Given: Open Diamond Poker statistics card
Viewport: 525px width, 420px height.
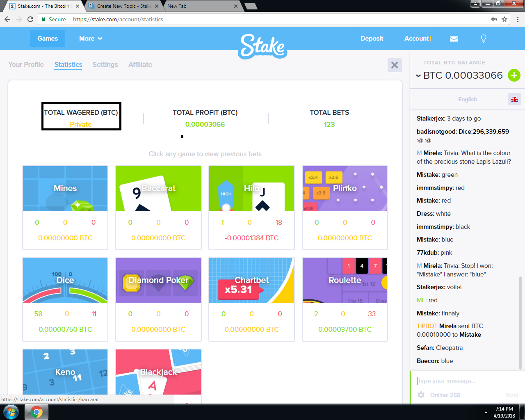Looking at the screenshot, I should coord(158,299).
